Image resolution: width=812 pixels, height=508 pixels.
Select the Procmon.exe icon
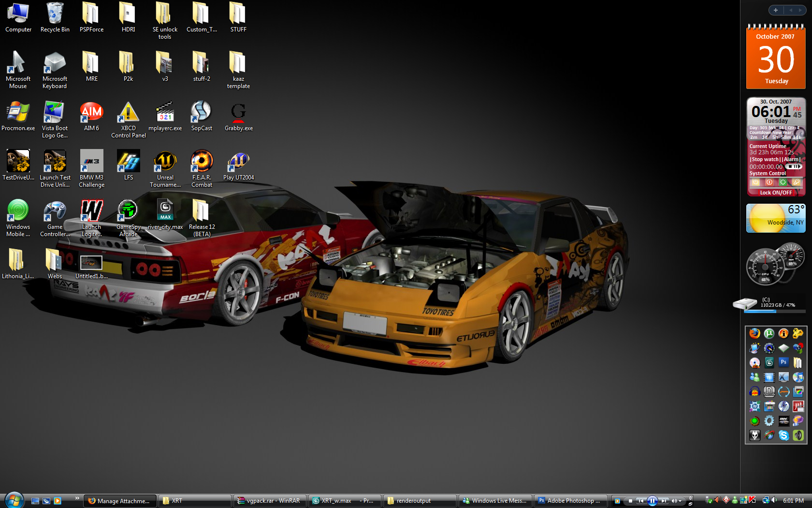[18, 116]
